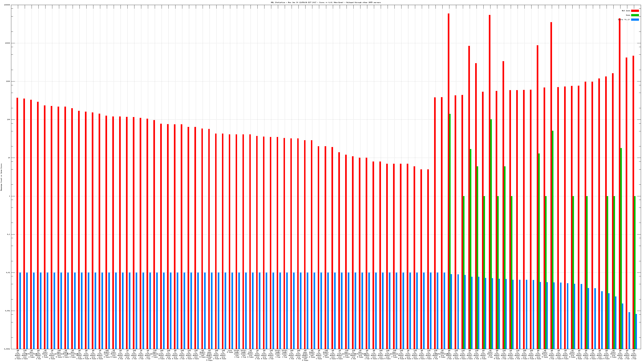Click the leftmost x-axis label '5@ 2.list.dnswl.org'
Viewport: 644px width, 362px height.
point(18,355)
